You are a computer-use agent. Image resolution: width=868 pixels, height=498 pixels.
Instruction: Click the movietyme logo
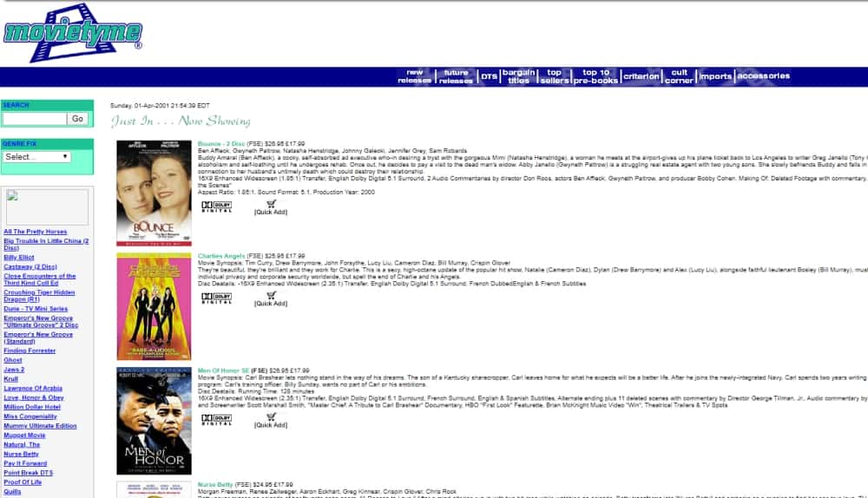click(x=73, y=33)
